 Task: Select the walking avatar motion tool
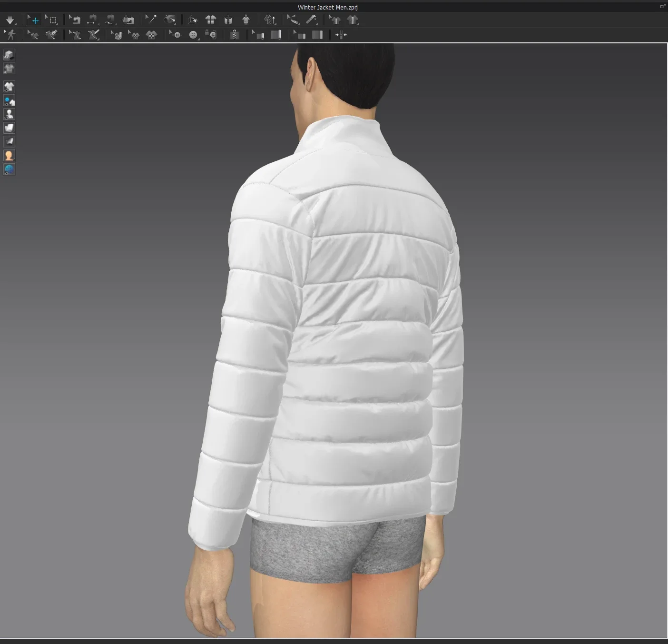pos(10,35)
